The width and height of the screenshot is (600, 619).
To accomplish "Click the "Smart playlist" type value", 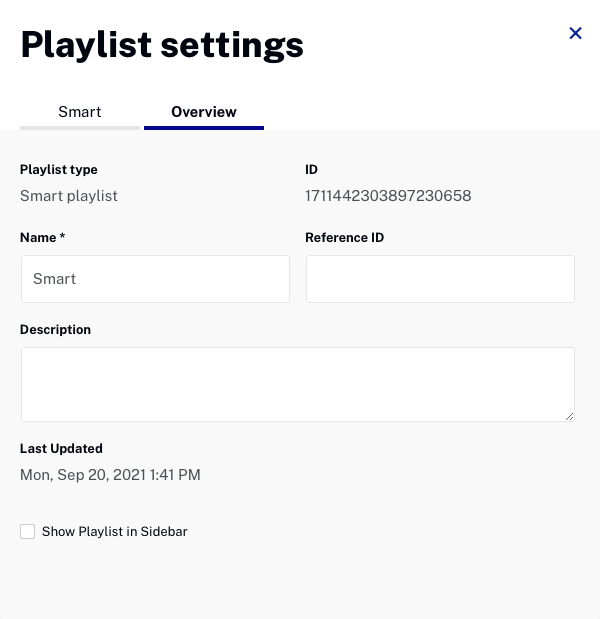I will pyautogui.click(x=69, y=196).
